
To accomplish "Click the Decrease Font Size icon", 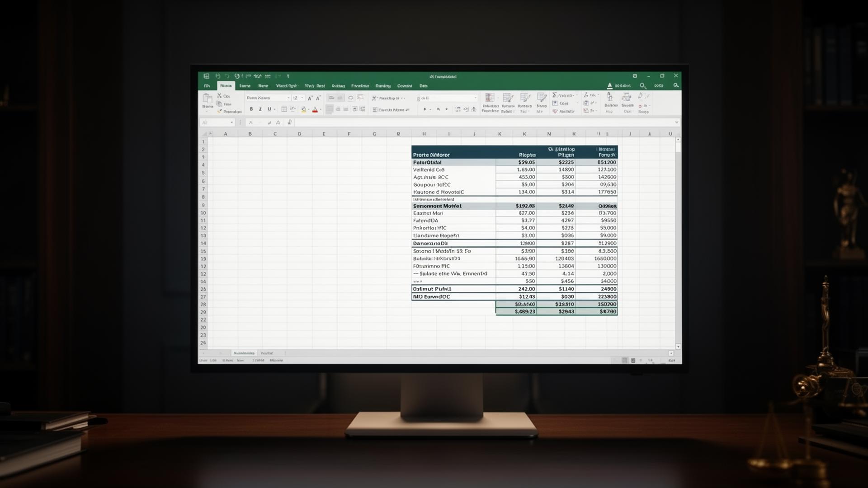I will click(x=318, y=98).
